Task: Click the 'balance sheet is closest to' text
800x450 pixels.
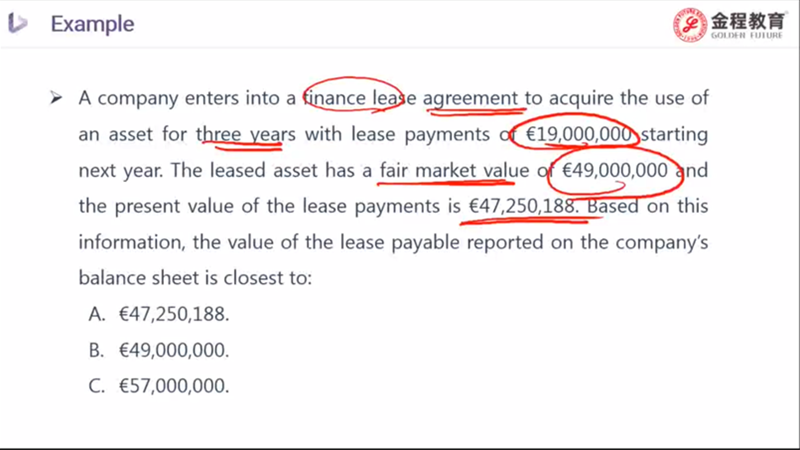Action: (195, 278)
